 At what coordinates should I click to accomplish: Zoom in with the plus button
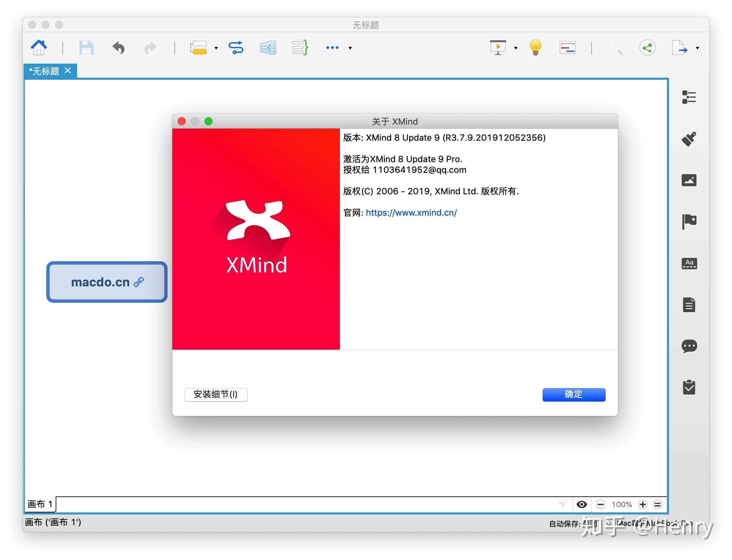pos(643,504)
